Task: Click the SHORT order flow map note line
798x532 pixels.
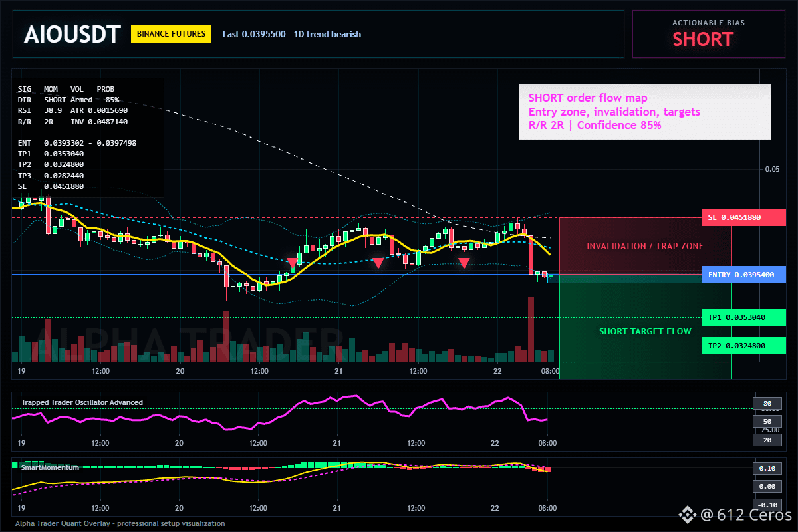Action: coord(588,98)
